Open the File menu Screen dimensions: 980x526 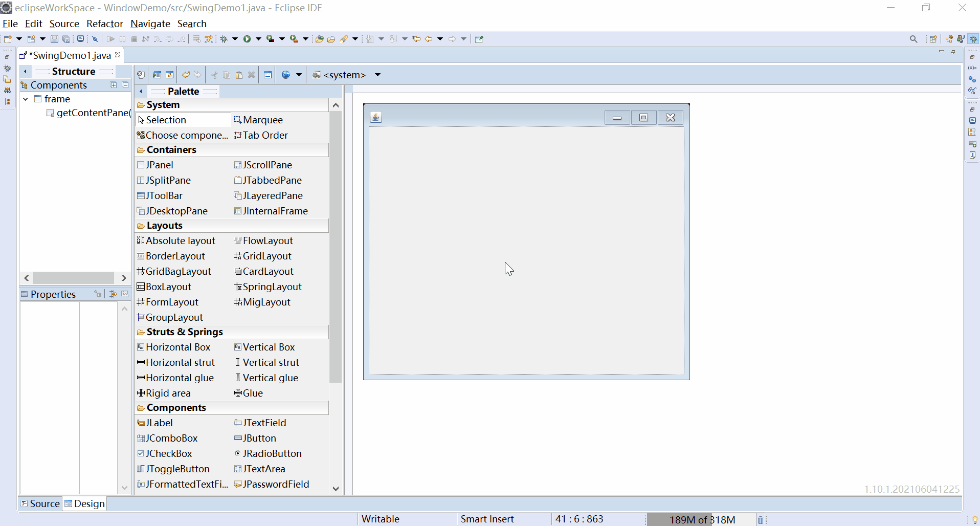[10, 24]
